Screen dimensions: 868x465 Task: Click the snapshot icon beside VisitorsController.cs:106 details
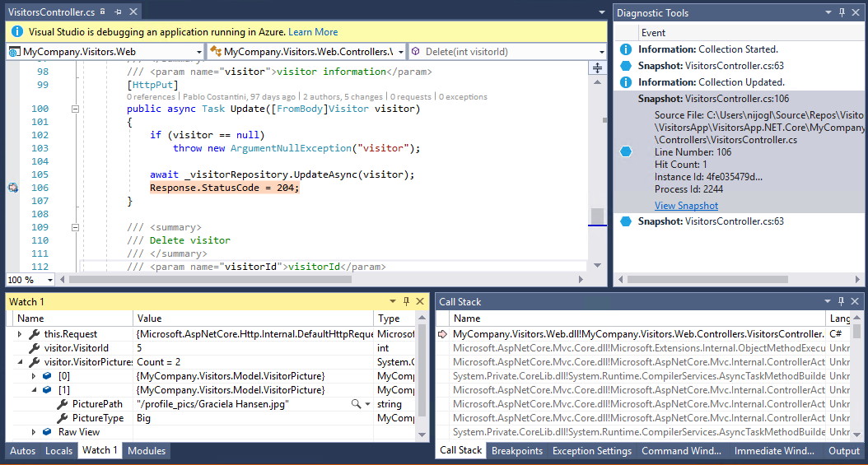626,151
